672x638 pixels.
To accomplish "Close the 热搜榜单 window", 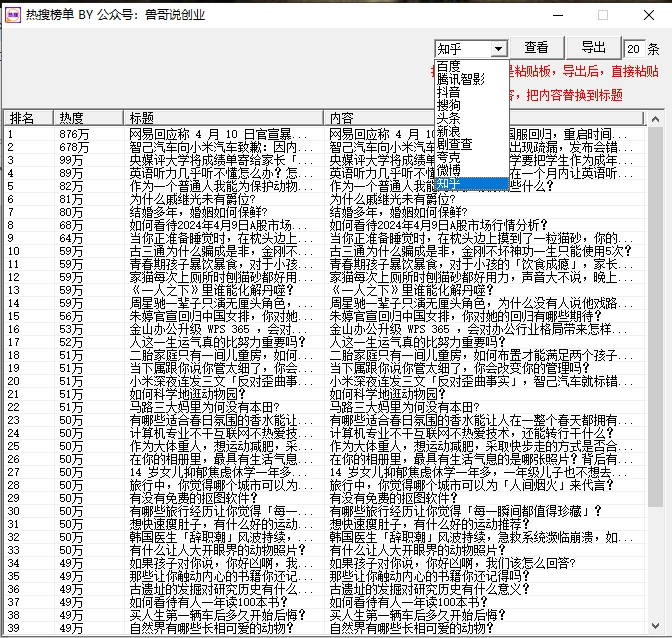I will pyautogui.click(x=649, y=15).
